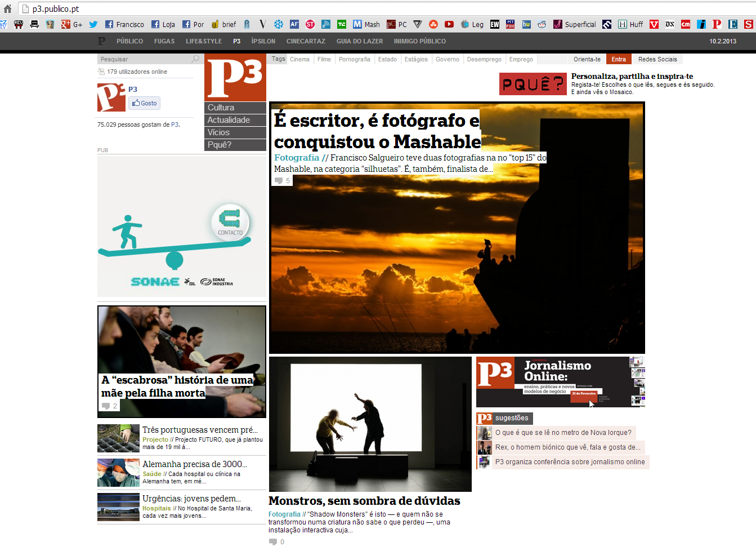Open the Reddit bookmark icon
This screenshot has width=756, height=551.
point(542,24)
